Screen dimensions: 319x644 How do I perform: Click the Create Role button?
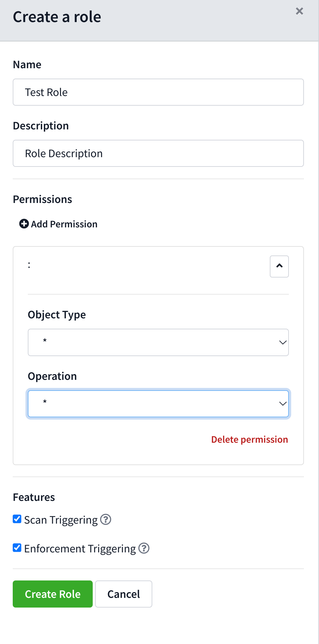pyautogui.click(x=53, y=594)
